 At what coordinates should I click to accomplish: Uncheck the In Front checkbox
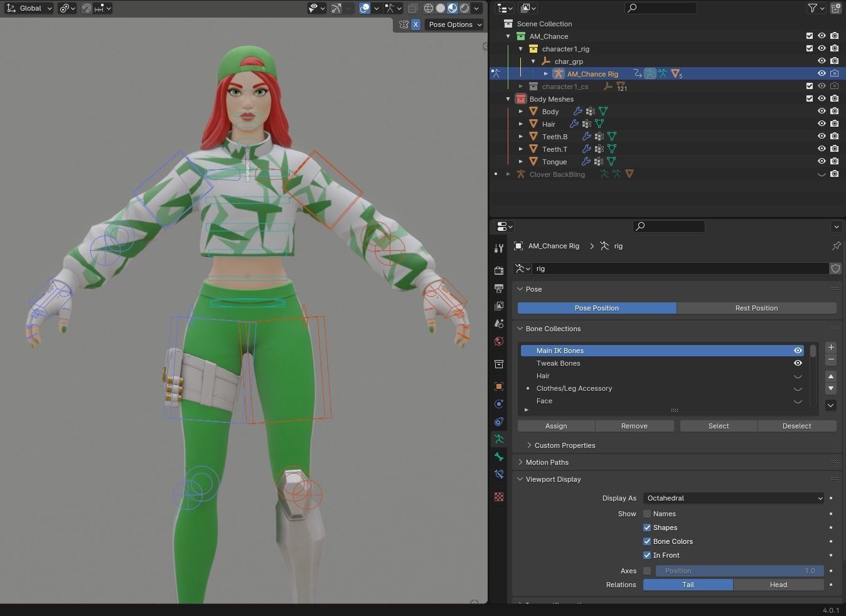[x=647, y=555]
